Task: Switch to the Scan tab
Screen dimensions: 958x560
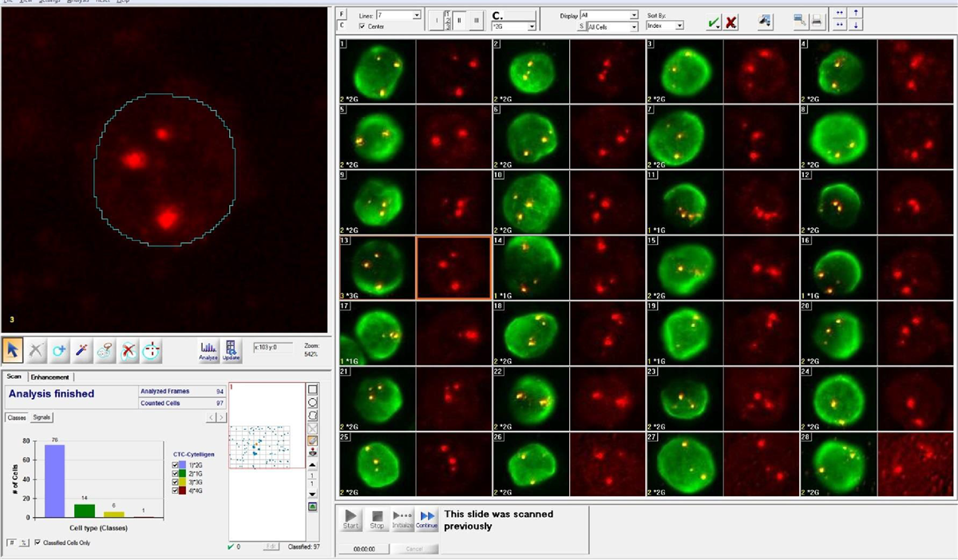Action: 14,377
